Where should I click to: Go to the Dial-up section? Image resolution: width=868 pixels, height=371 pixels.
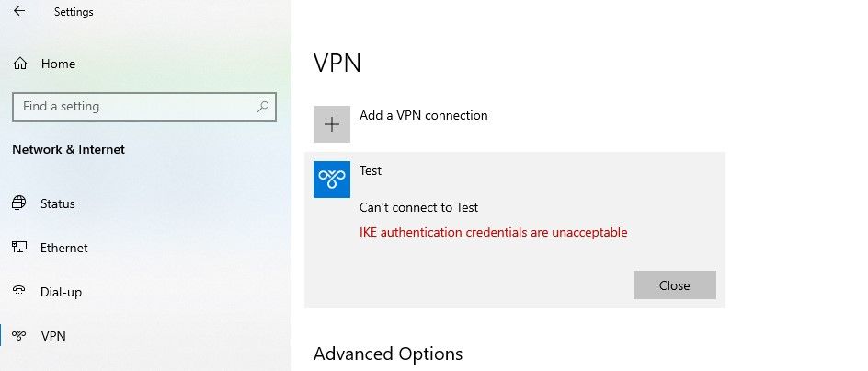tap(62, 292)
